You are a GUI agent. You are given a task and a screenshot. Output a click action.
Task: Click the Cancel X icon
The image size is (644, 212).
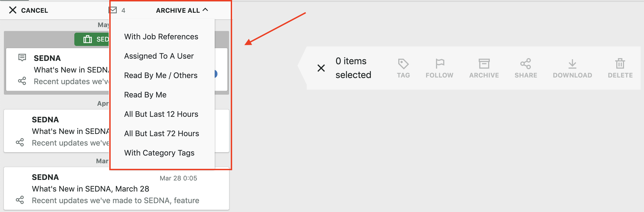(x=13, y=10)
